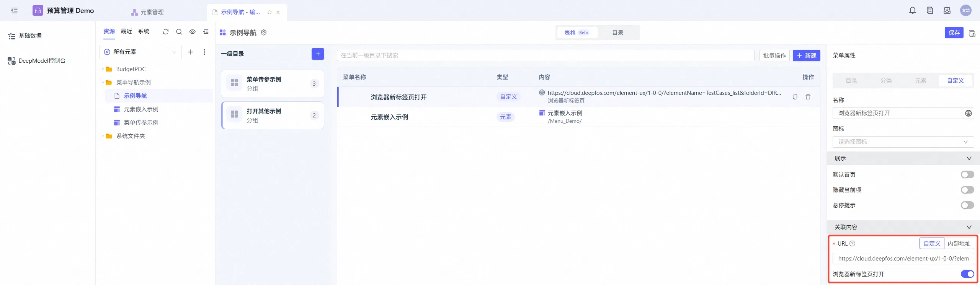Focus the 在当前一级目录下搜索 search field
This screenshot has width=980, height=285.
coord(546,56)
